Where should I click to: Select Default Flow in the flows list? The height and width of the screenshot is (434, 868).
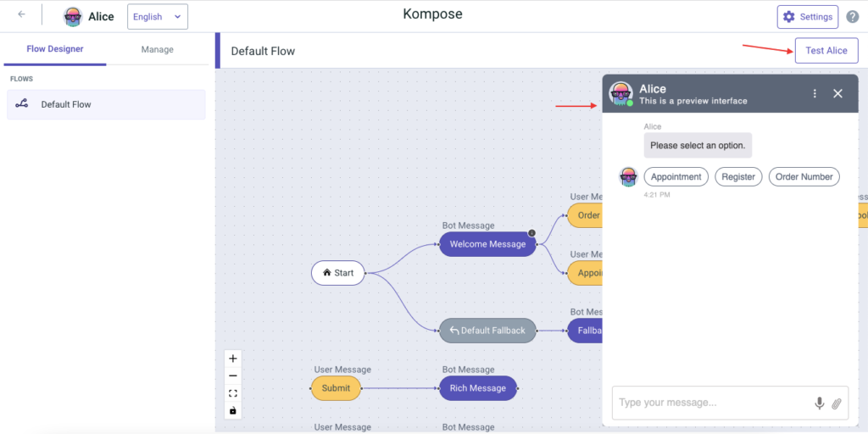coord(106,104)
